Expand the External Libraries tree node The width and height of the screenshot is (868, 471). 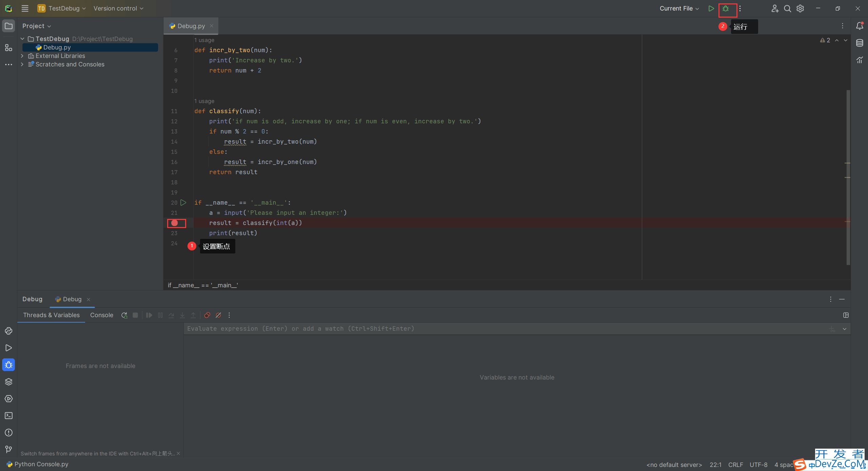click(x=21, y=56)
